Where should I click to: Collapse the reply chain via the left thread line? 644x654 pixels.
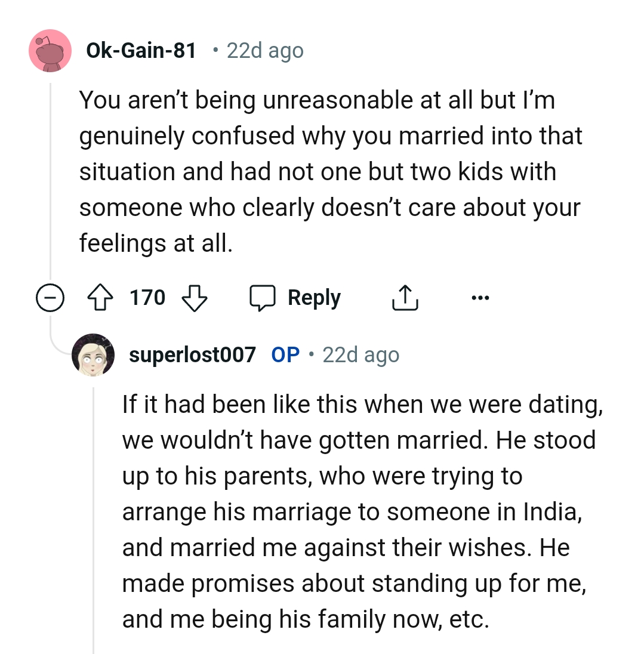coord(51,179)
